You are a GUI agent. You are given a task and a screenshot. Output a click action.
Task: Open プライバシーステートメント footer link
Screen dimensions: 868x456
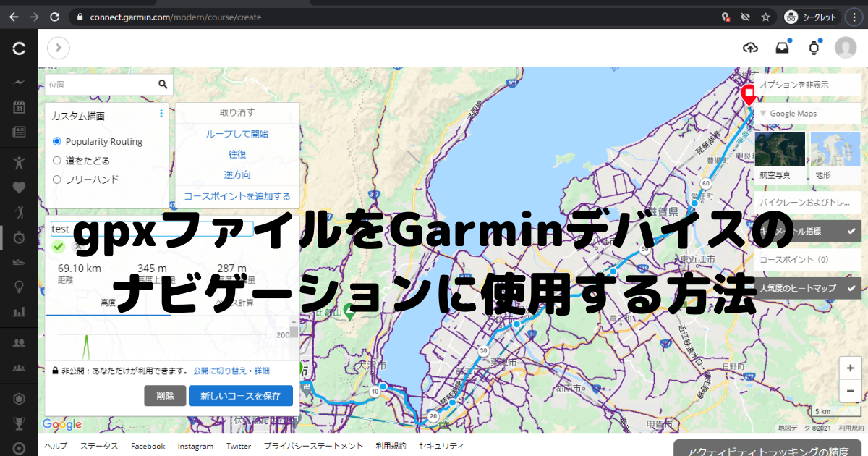(313, 446)
